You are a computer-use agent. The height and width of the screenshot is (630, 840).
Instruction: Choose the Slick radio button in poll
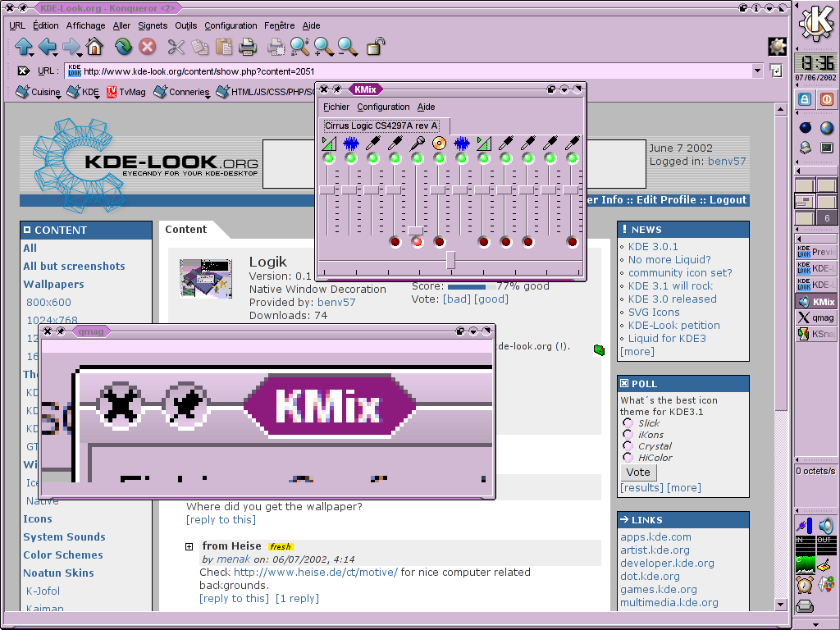628,423
